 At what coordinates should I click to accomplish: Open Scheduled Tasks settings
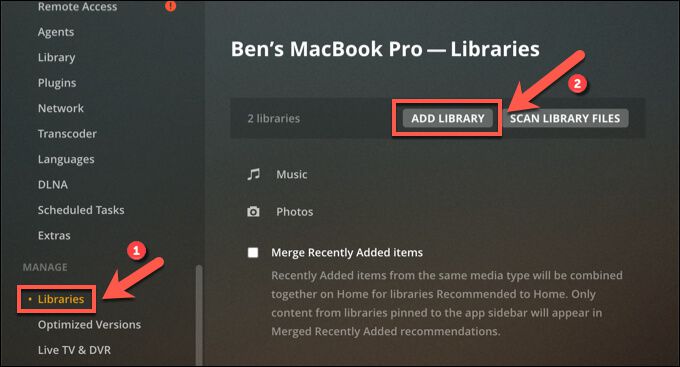coord(81,210)
